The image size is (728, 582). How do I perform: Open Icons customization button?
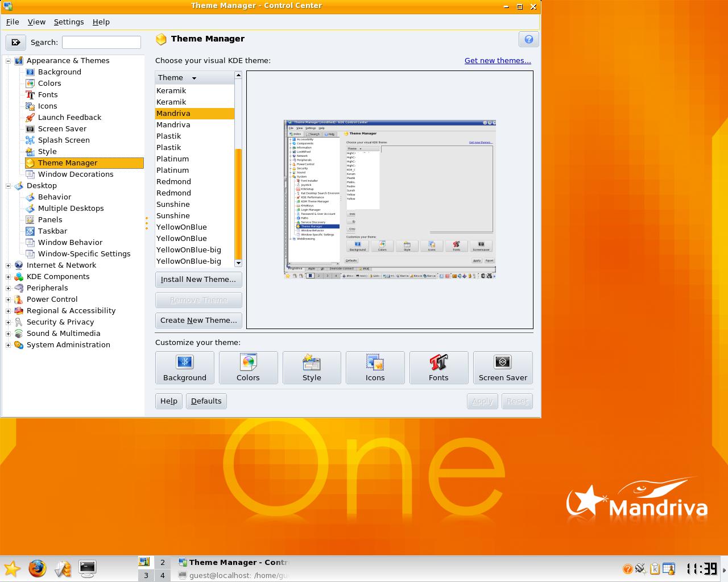[x=375, y=368]
